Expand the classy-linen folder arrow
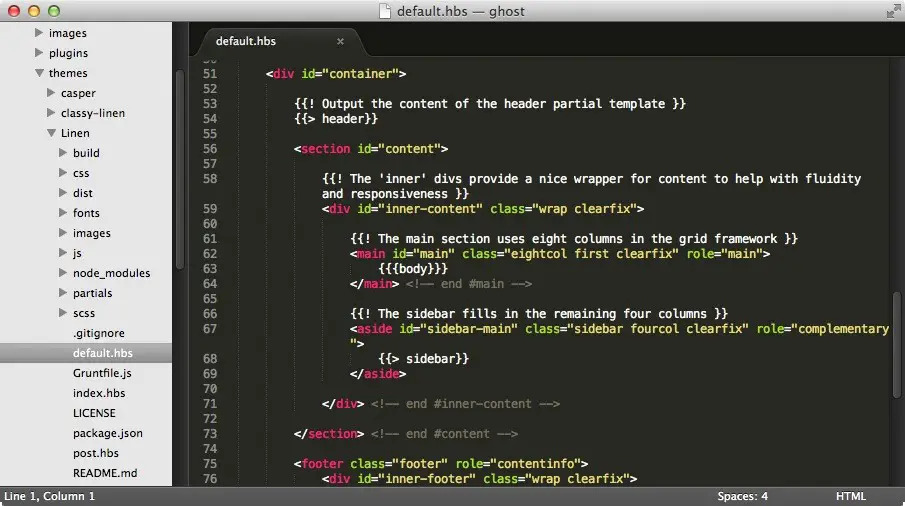This screenshot has height=506, width=905. (51, 113)
